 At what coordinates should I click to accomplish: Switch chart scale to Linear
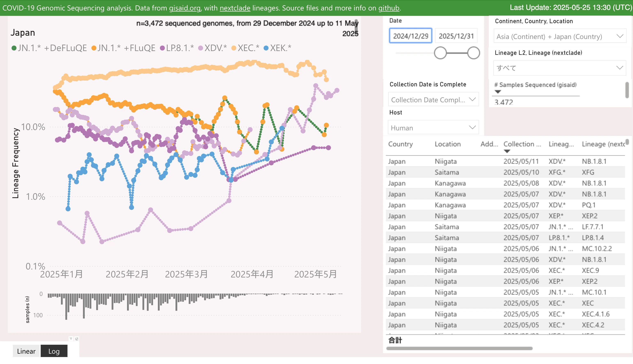[26, 351]
